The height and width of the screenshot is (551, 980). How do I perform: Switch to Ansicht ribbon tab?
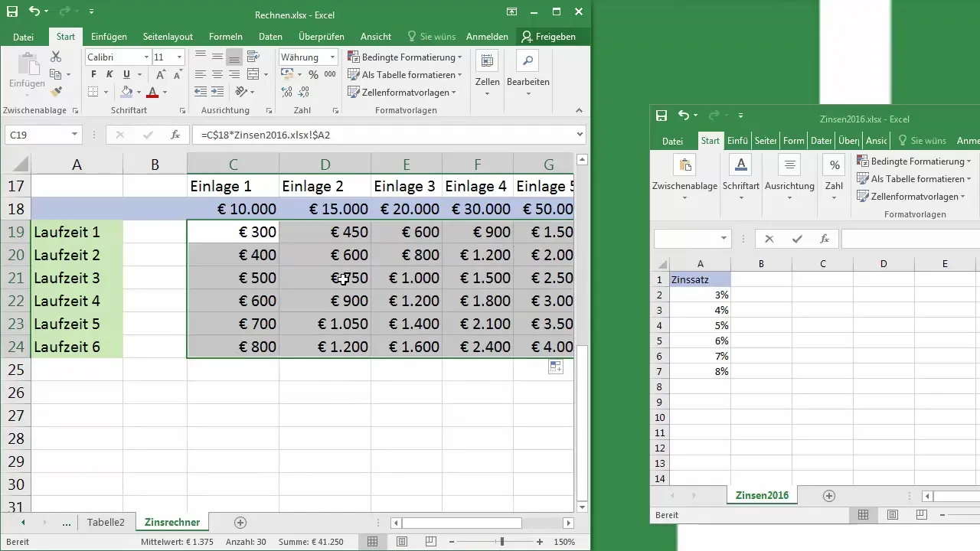click(x=376, y=36)
